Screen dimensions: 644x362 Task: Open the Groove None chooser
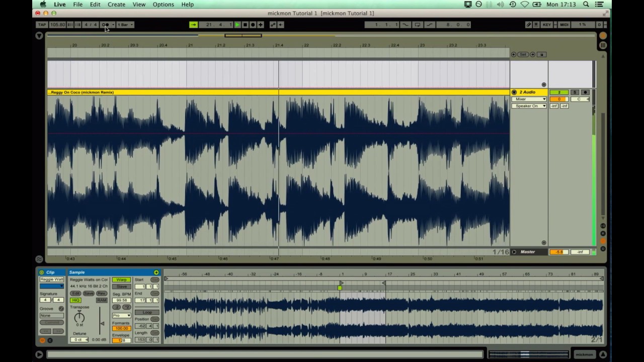[x=52, y=315]
